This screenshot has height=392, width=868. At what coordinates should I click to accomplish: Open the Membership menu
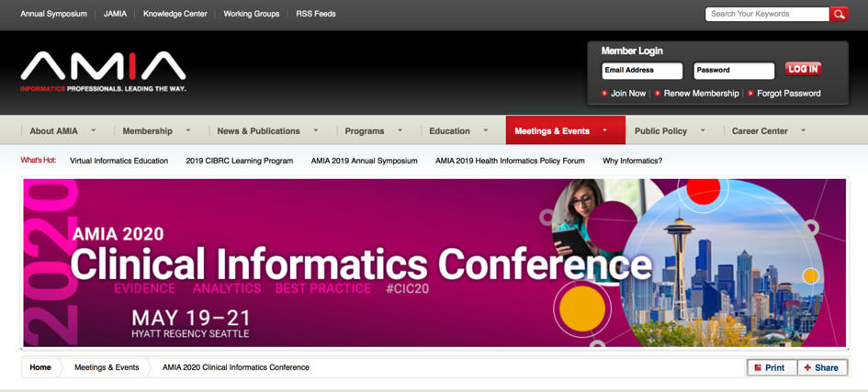147,131
